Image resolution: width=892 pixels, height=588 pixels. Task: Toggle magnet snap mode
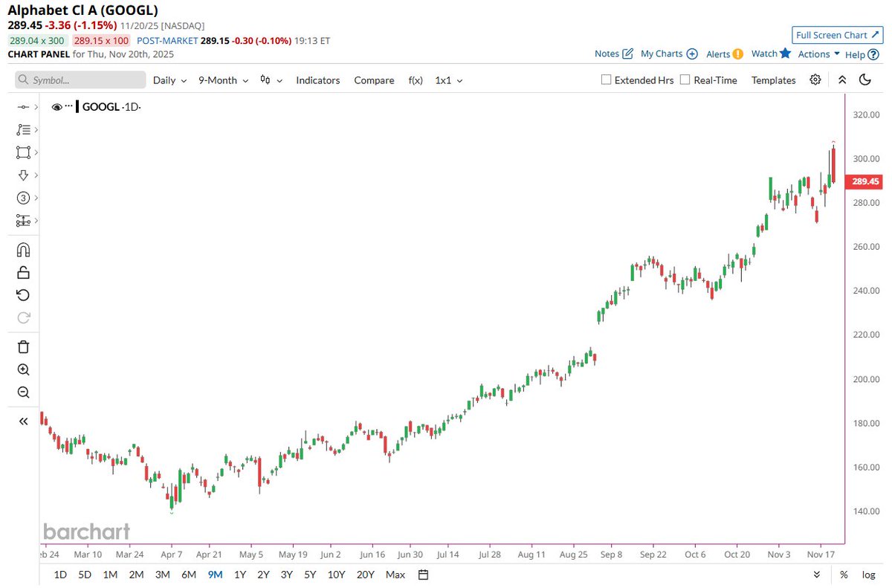(23, 250)
